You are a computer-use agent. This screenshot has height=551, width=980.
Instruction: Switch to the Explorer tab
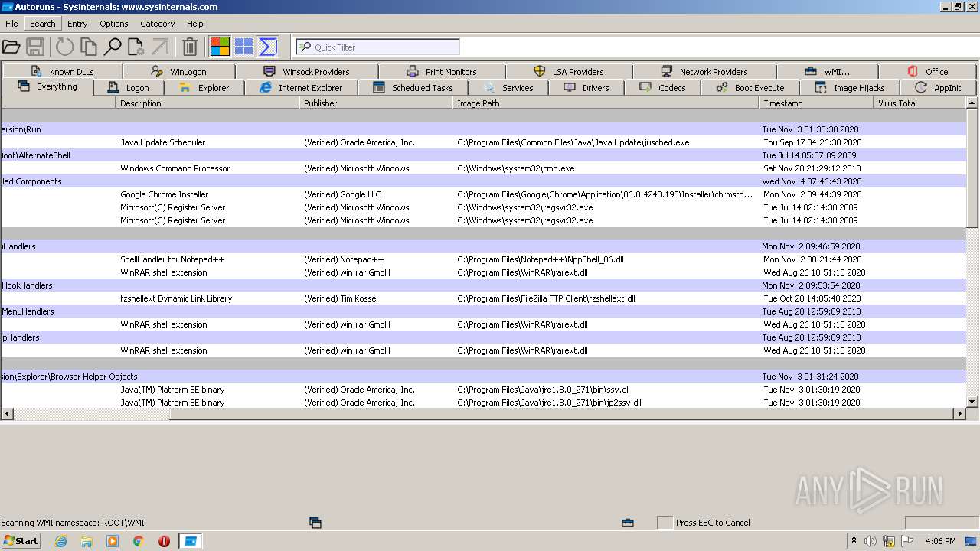tap(204, 88)
